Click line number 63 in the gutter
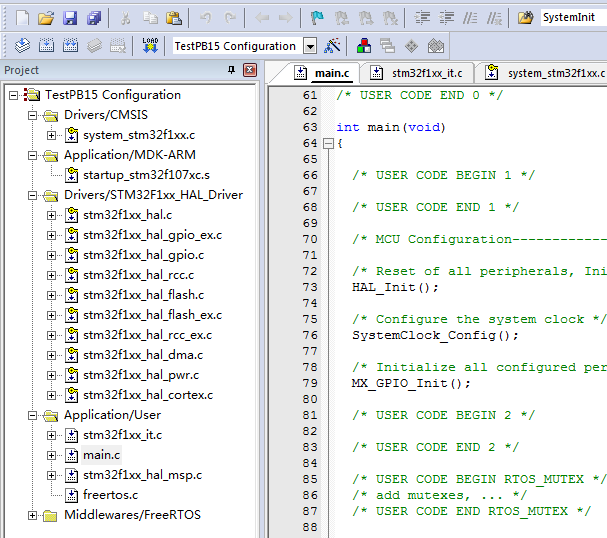 [310, 127]
